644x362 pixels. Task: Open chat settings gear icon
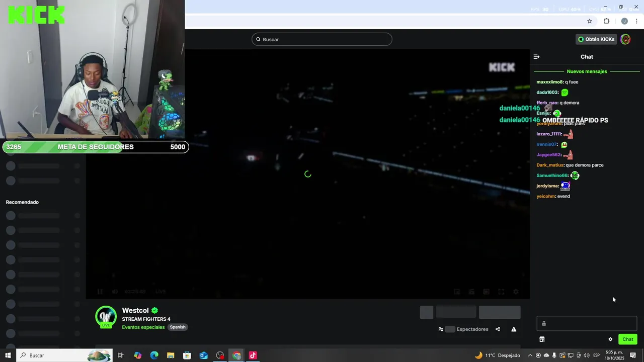(x=610, y=339)
